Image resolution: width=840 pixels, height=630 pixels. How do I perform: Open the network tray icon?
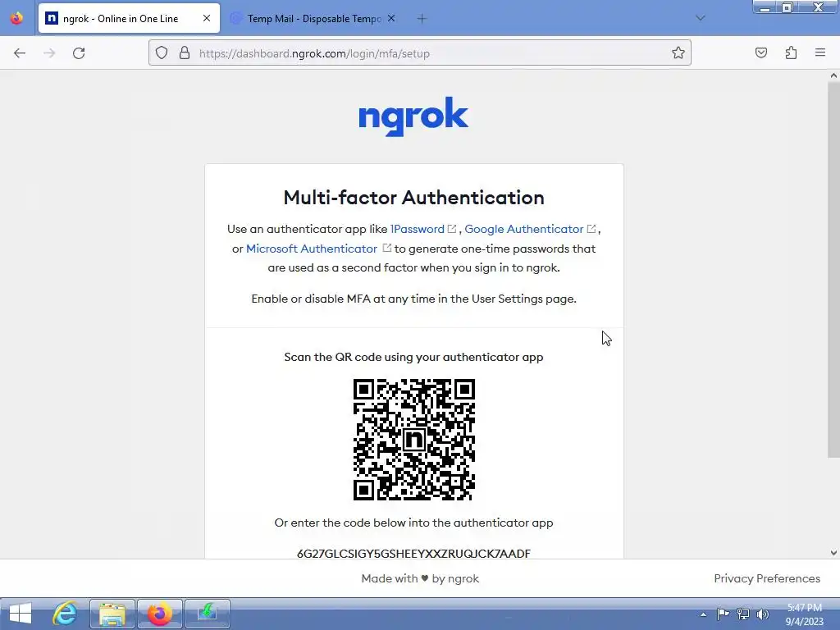click(x=743, y=614)
